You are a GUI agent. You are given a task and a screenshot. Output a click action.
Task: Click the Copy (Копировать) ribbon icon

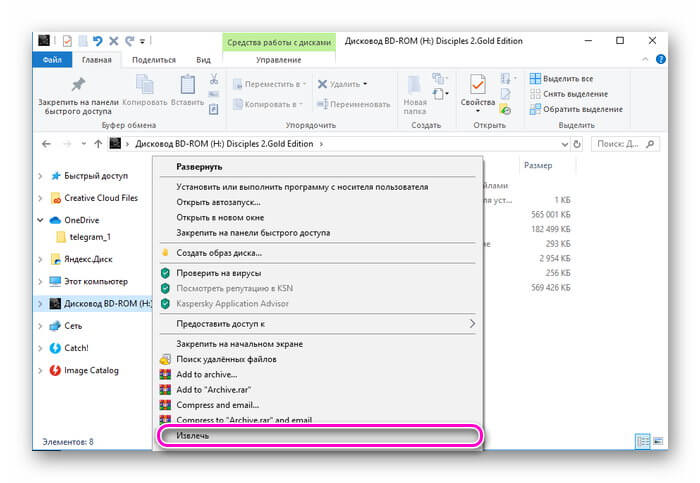(x=145, y=91)
